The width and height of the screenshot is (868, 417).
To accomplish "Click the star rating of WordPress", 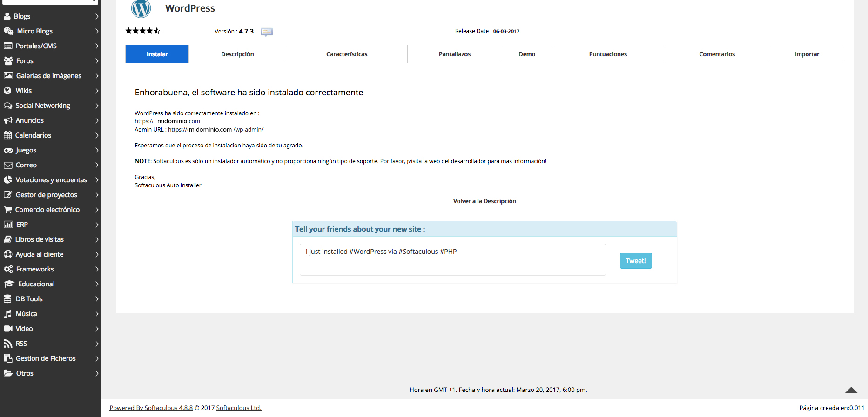I will (x=143, y=31).
